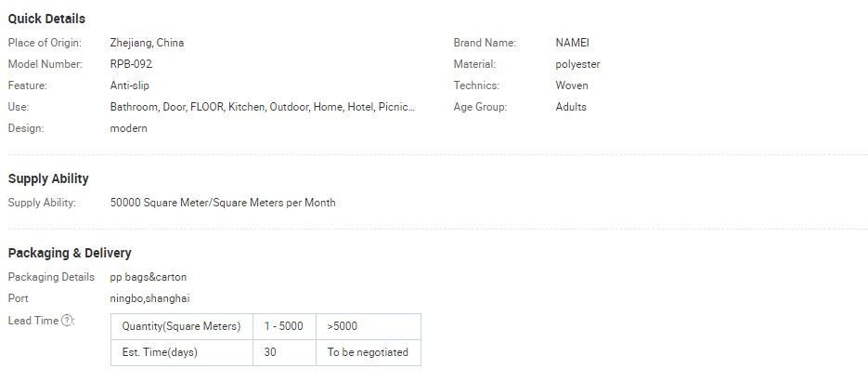Click the Anti-slip feature value
The image size is (868, 382).
click(130, 86)
